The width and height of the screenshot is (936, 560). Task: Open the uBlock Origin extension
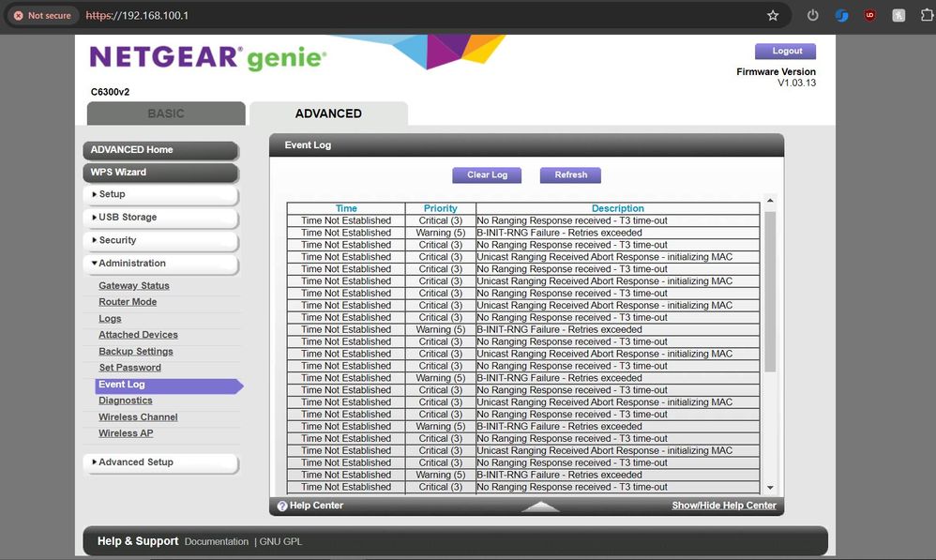[x=869, y=16]
